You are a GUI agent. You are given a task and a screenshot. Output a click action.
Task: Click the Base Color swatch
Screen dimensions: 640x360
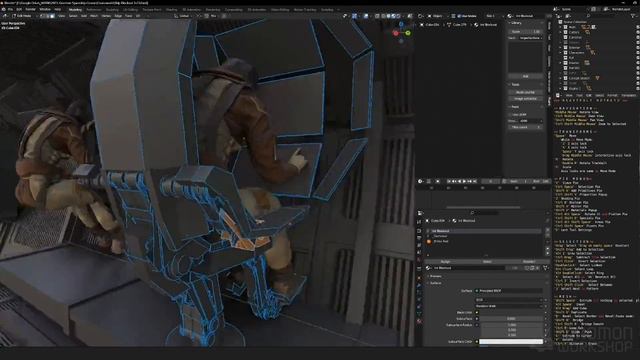click(511, 312)
